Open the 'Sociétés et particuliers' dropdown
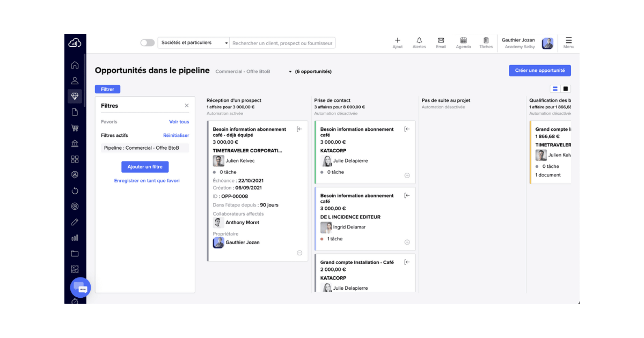The height and width of the screenshot is (338, 644). 194,42
